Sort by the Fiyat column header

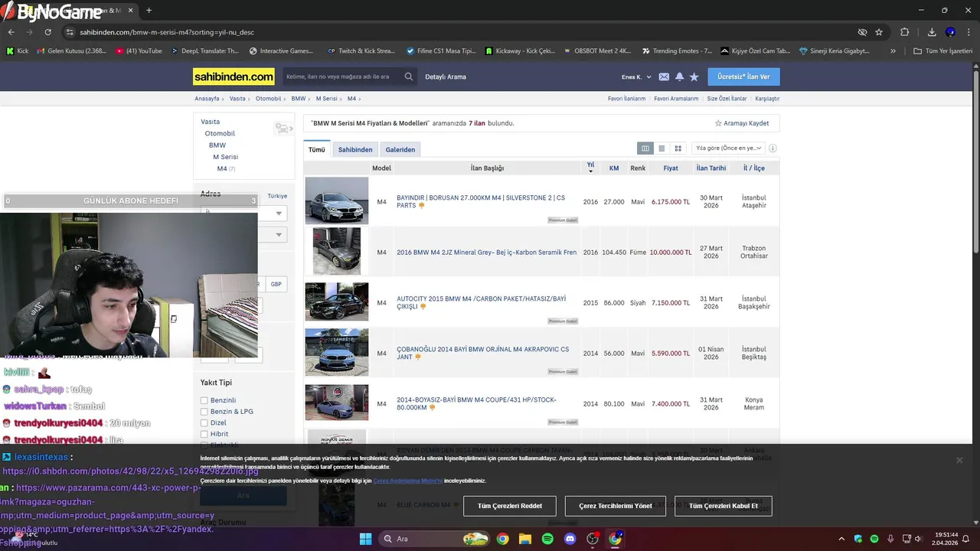point(671,168)
